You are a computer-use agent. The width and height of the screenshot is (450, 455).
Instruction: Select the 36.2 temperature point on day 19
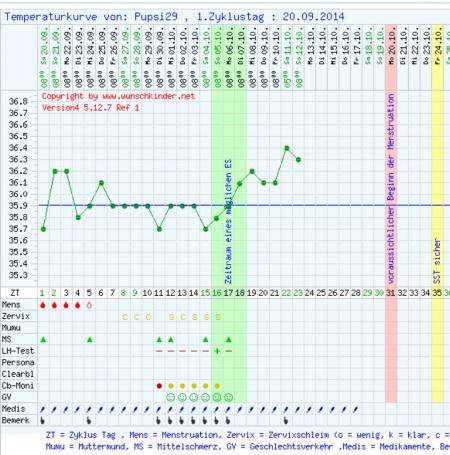(252, 171)
